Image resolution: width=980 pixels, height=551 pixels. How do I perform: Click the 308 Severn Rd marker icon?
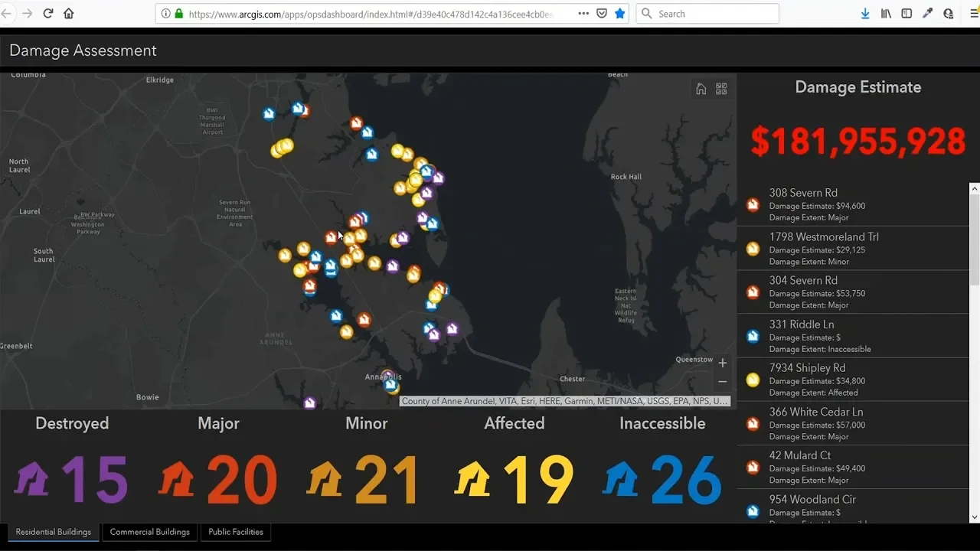point(753,205)
